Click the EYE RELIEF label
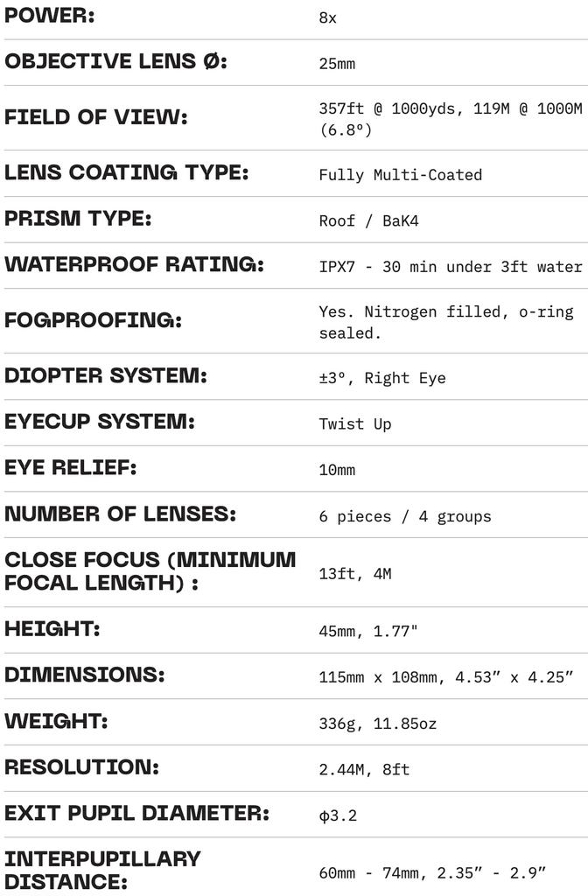 tap(71, 468)
